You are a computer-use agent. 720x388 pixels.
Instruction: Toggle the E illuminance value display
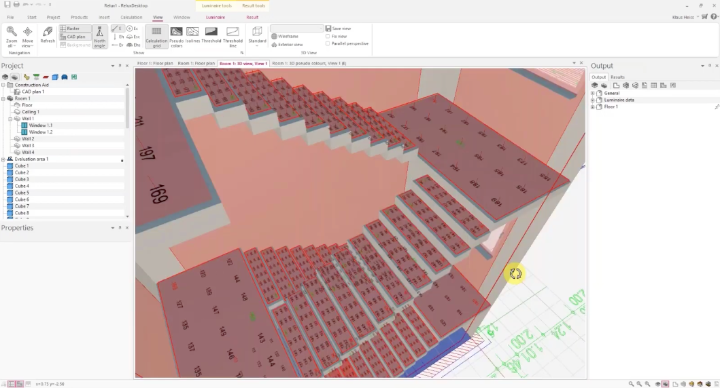pyautogui.click(x=118, y=28)
